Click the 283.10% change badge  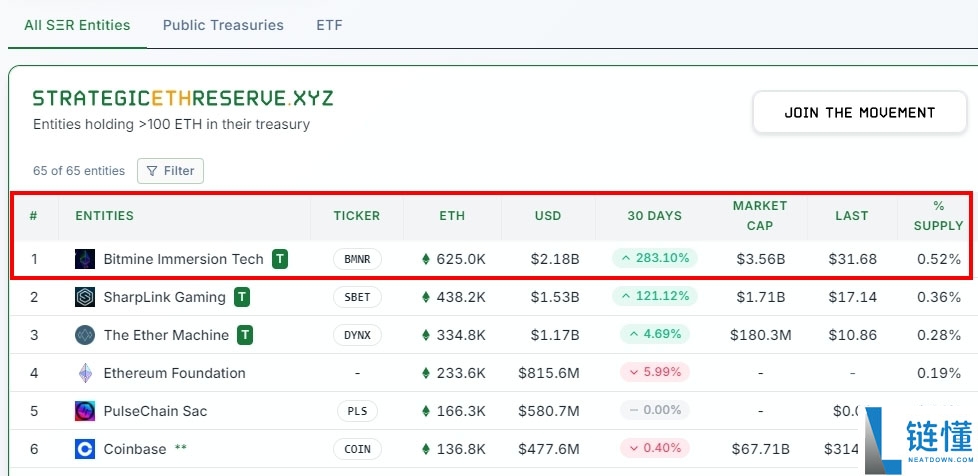(x=655, y=258)
